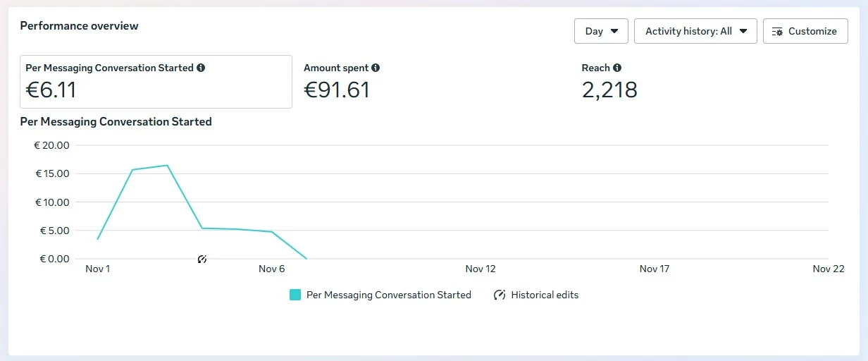
Task: Click the Customize button label
Action: point(812,31)
